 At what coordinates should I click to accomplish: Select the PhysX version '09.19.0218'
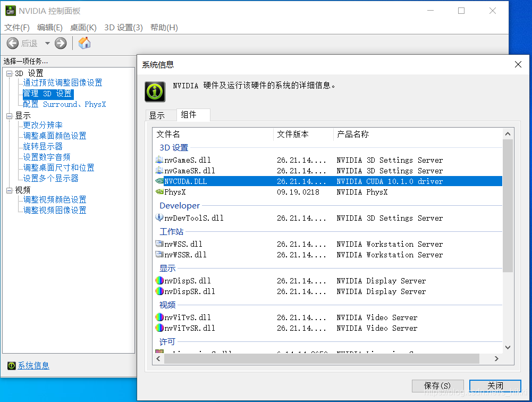pos(298,192)
